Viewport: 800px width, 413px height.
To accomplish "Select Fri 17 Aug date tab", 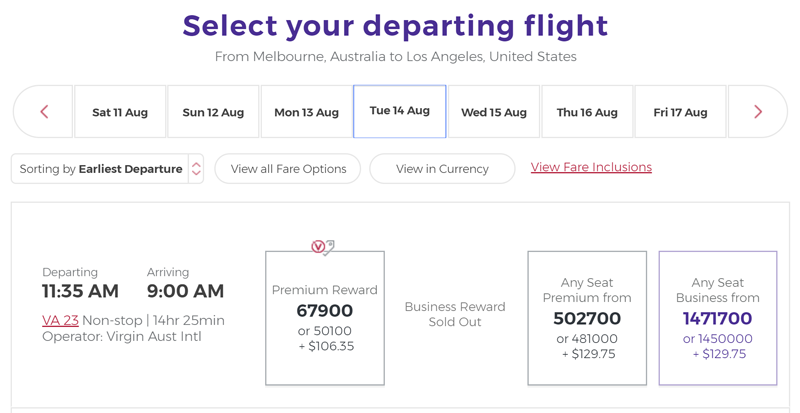I will [681, 112].
